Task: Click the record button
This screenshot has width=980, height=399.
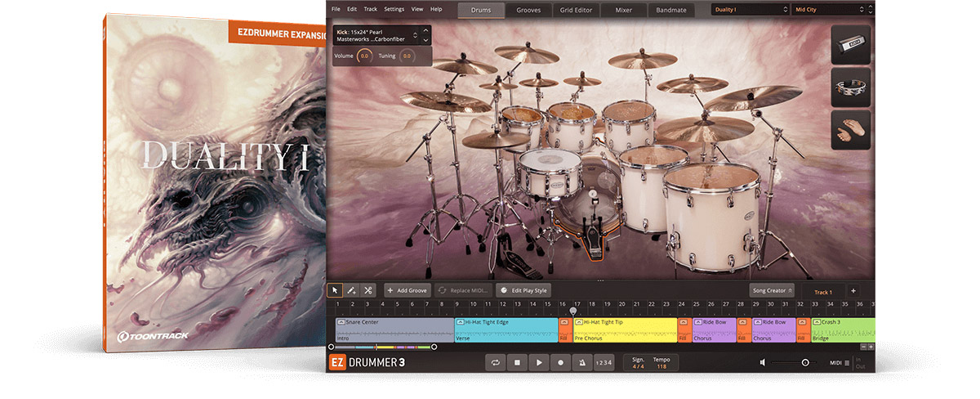Action: click(x=559, y=362)
